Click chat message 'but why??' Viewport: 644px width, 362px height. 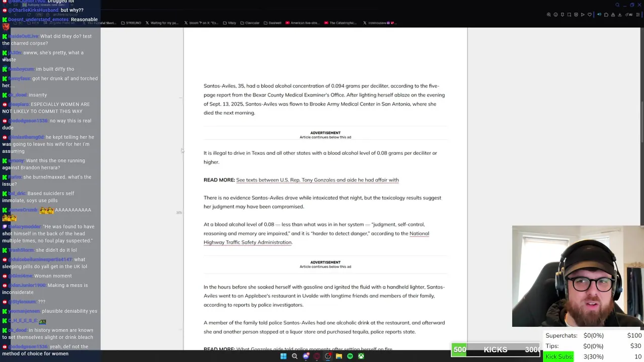point(72,10)
